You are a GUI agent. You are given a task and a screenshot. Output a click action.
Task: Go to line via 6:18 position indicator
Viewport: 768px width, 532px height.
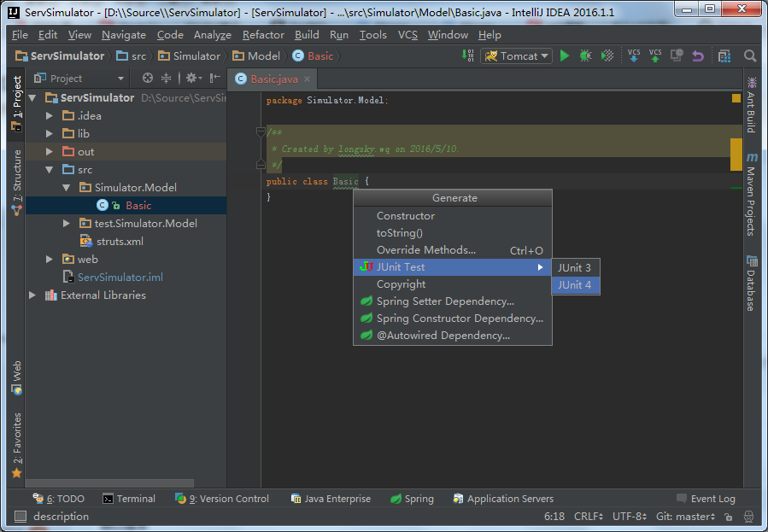pyautogui.click(x=554, y=517)
